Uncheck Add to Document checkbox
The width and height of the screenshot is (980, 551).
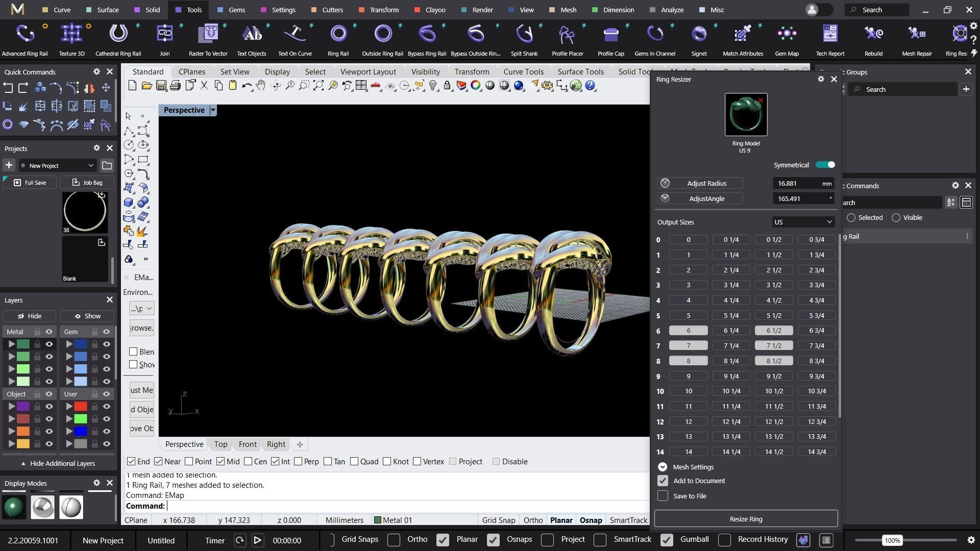point(663,481)
